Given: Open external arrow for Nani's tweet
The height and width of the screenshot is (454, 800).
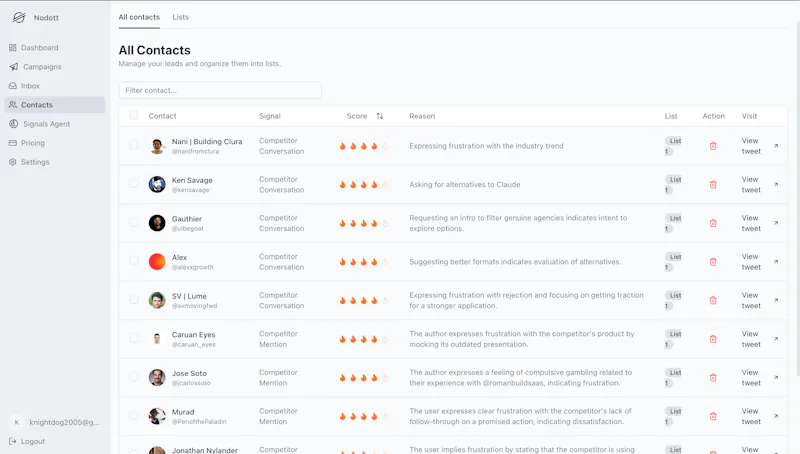Looking at the screenshot, I should (776, 146).
